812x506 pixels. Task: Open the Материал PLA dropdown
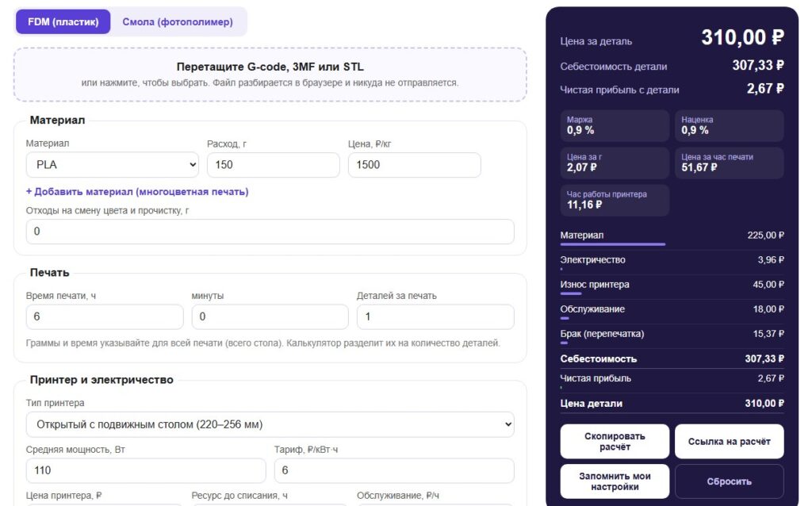113,165
